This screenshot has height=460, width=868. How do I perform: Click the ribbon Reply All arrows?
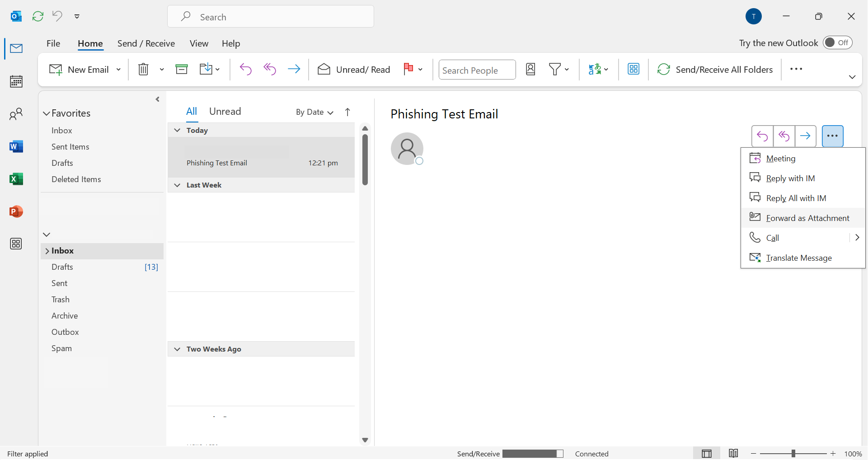[x=270, y=69]
